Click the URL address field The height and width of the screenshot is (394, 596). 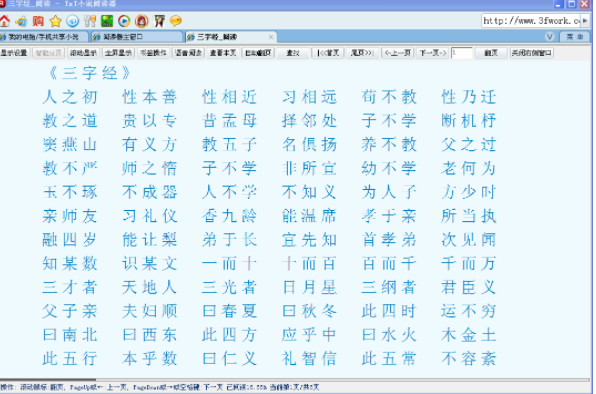click(531, 21)
